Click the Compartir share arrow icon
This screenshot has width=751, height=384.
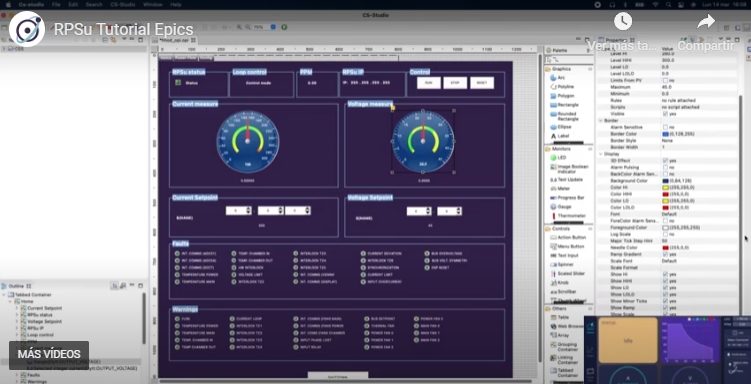[706, 22]
